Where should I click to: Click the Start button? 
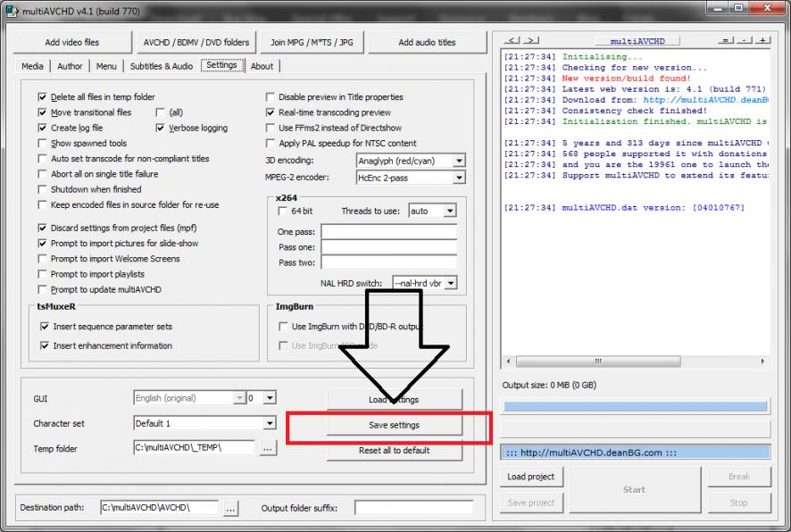click(x=634, y=490)
